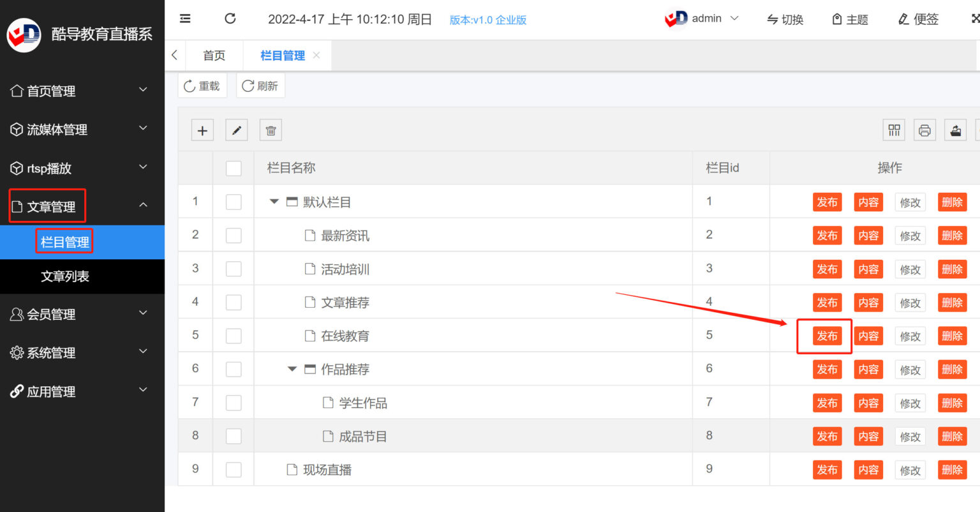Collapse the 作品推荐 tree node
This screenshot has width=980, height=512.
click(x=292, y=369)
